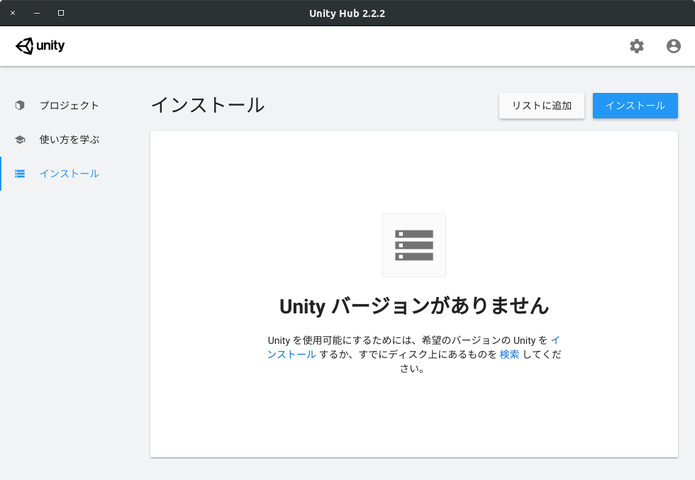Click the blue インストール button
This screenshot has width=695, height=480.
click(x=635, y=105)
